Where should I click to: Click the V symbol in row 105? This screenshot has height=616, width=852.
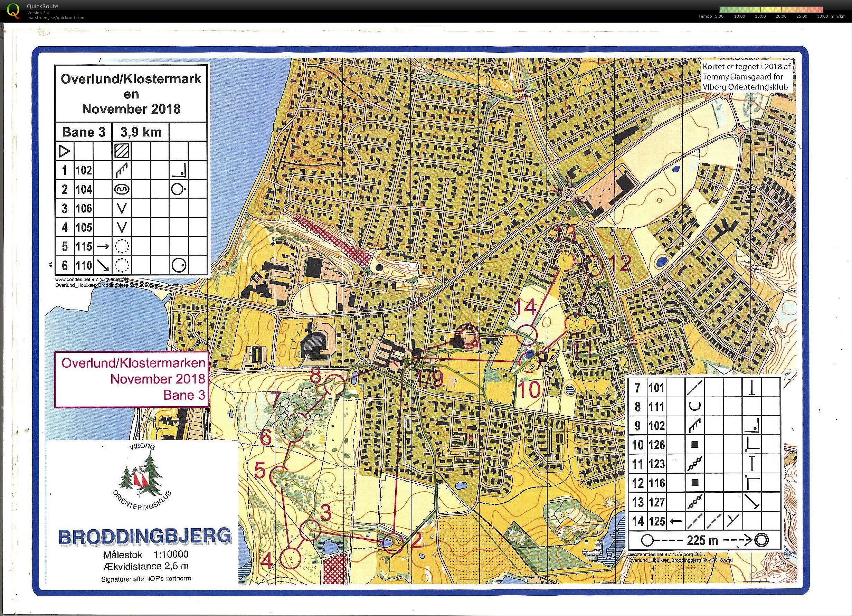(122, 227)
